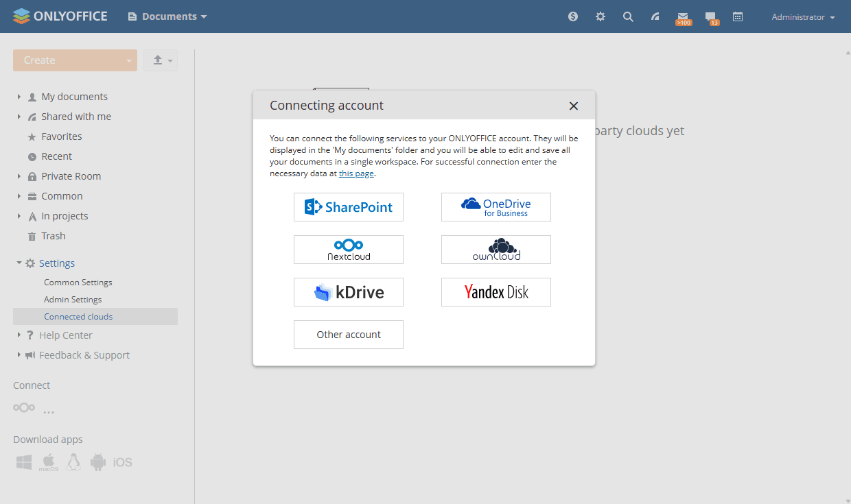This screenshot has width=851, height=504.
Task: Expand Feedback & Support section
Action: point(19,355)
